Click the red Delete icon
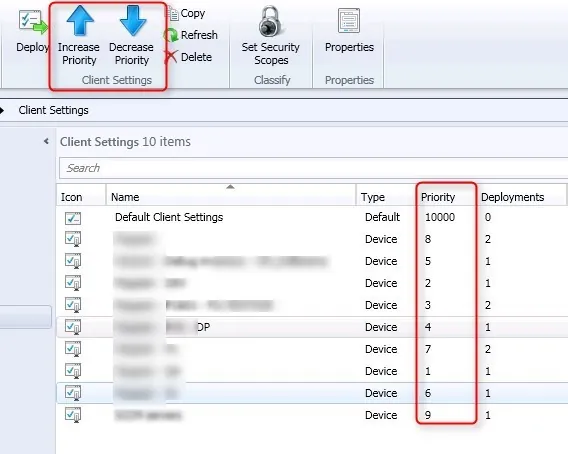The image size is (568, 454). click(171, 57)
